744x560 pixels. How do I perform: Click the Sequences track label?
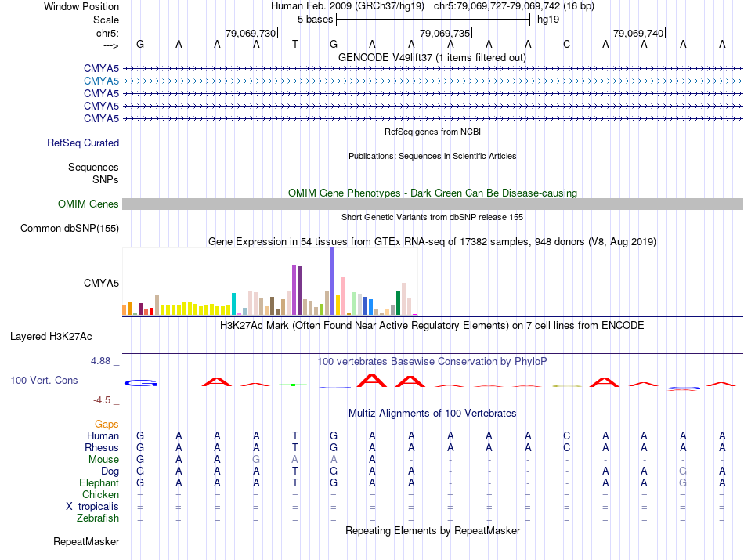click(x=93, y=167)
